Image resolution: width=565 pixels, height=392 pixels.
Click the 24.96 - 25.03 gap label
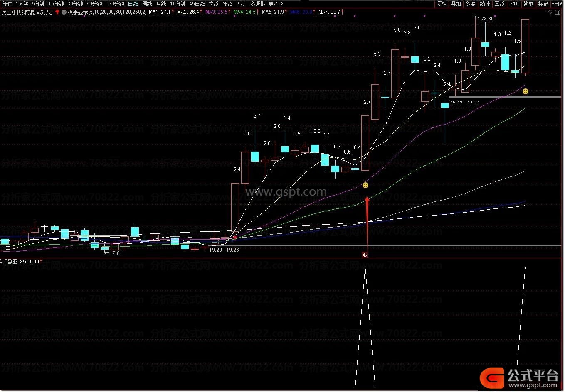coord(464,102)
